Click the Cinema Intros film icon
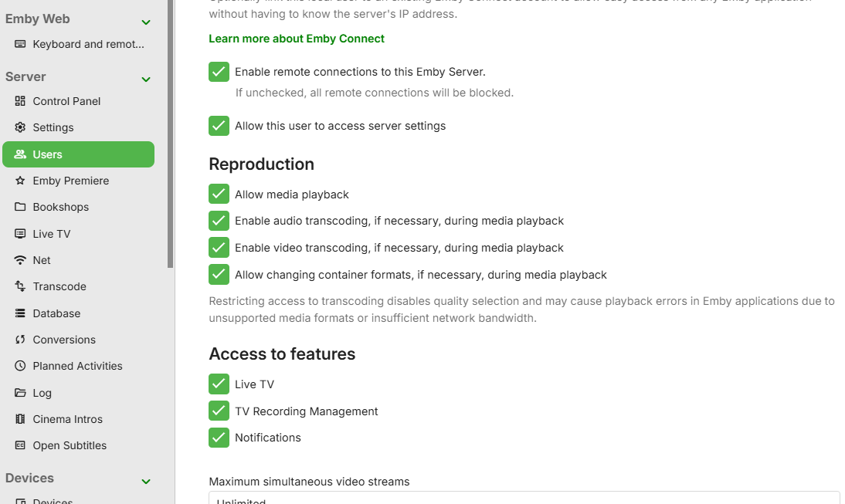Screen dimensions: 845x504 tap(20, 419)
